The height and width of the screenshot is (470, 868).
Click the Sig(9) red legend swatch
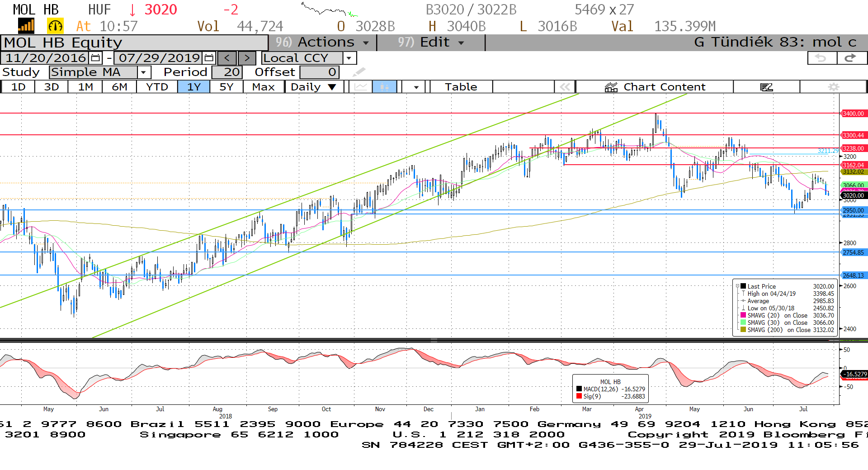pos(579,396)
